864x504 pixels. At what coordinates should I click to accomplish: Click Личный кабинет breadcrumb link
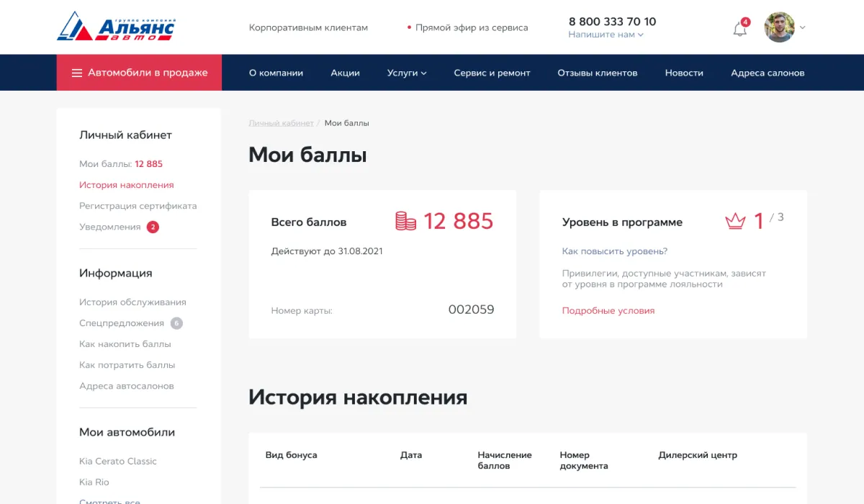281,123
